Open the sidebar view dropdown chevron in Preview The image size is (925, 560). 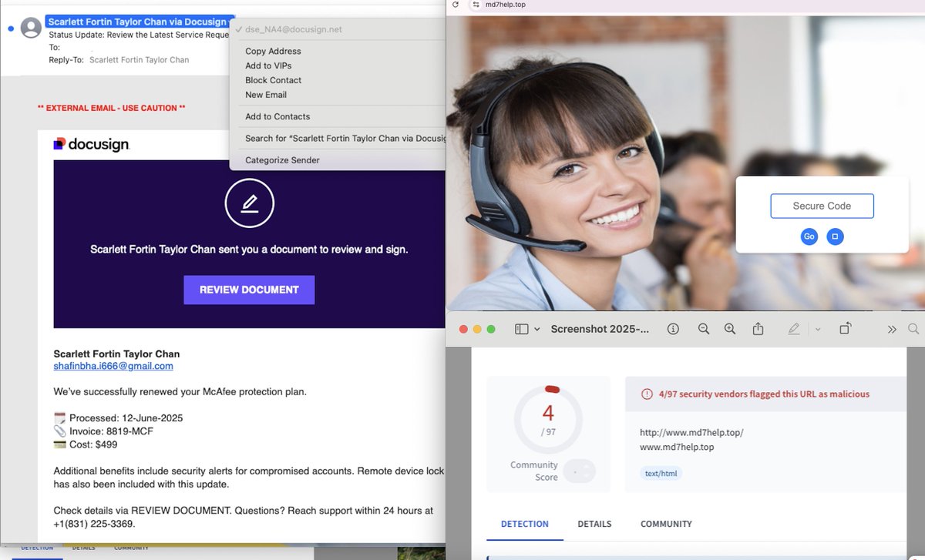point(537,329)
